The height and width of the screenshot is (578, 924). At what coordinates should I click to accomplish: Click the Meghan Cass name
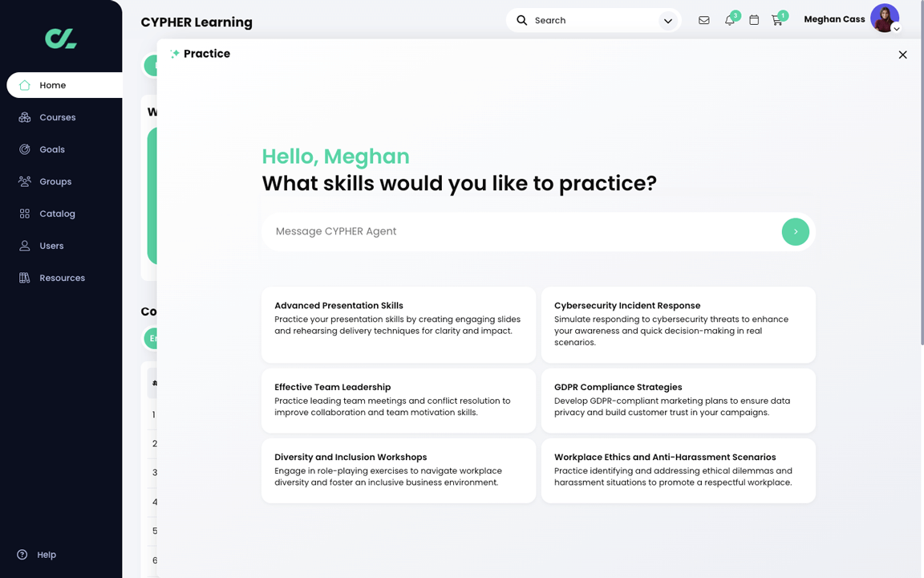pos(834,19)
